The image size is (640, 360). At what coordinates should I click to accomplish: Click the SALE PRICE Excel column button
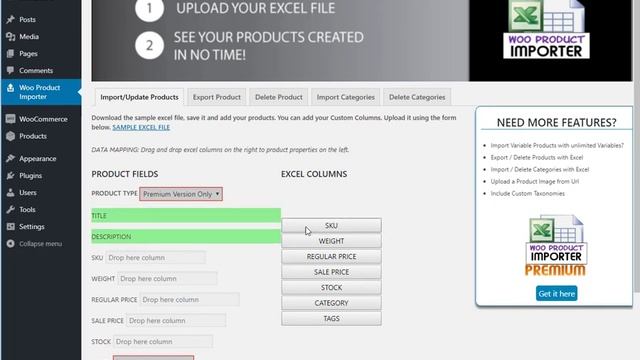(331, 272)
